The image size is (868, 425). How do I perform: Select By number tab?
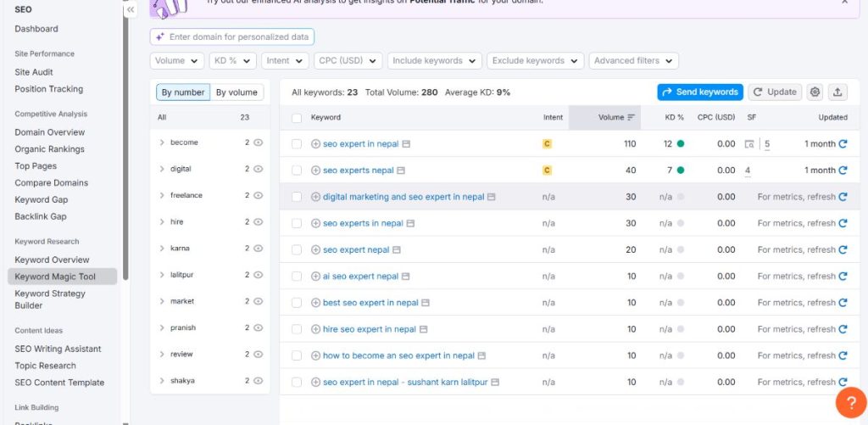click(x=183, y=92)
